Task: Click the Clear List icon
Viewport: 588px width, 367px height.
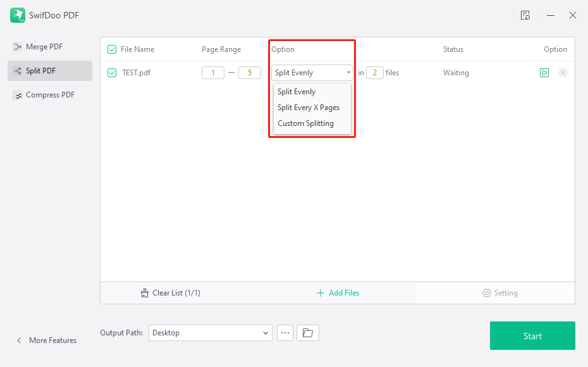Action: 145,292
